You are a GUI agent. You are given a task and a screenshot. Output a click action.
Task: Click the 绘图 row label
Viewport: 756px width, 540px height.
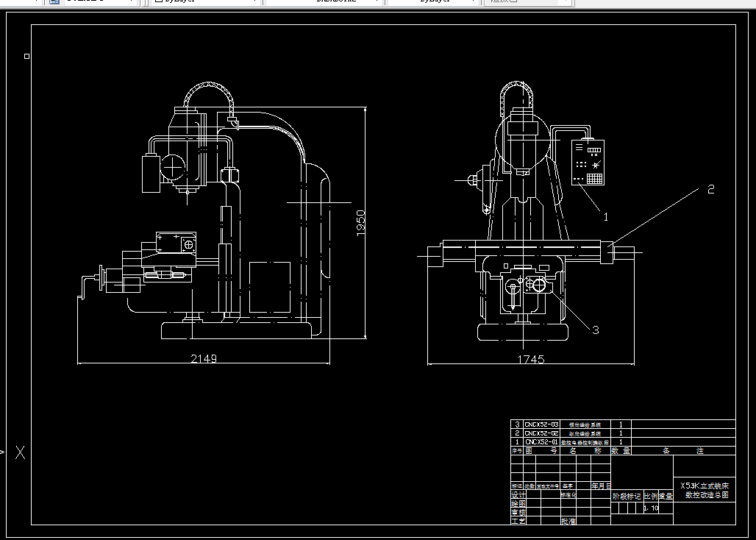click(x=518, y=504)
